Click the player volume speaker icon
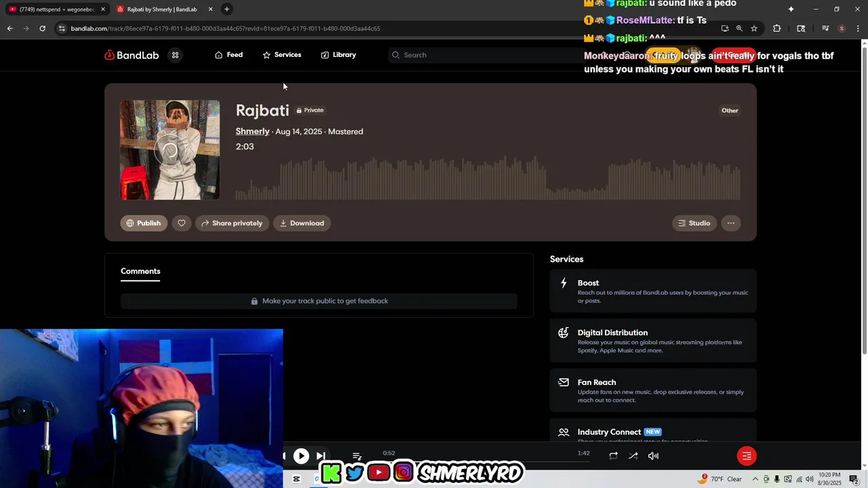This screenshot has width=868, height=488. click(653, 456)
